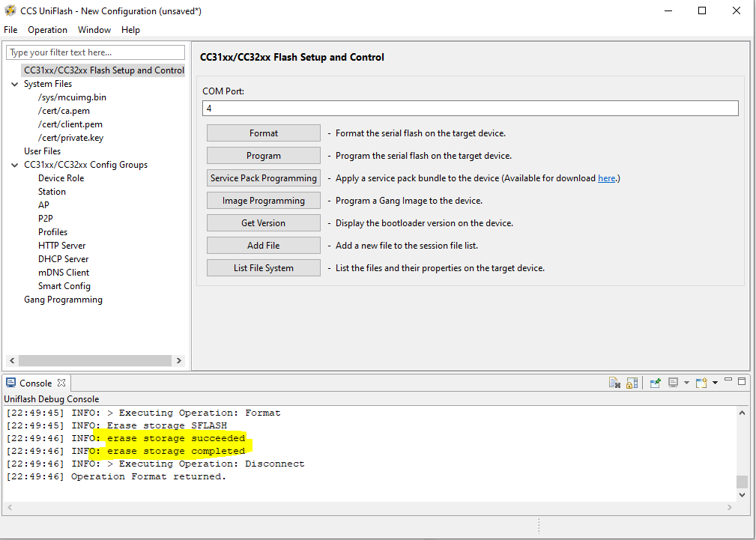756x540 pixels.
Task: Focus the COM Port input field
Action: [470, 108]
